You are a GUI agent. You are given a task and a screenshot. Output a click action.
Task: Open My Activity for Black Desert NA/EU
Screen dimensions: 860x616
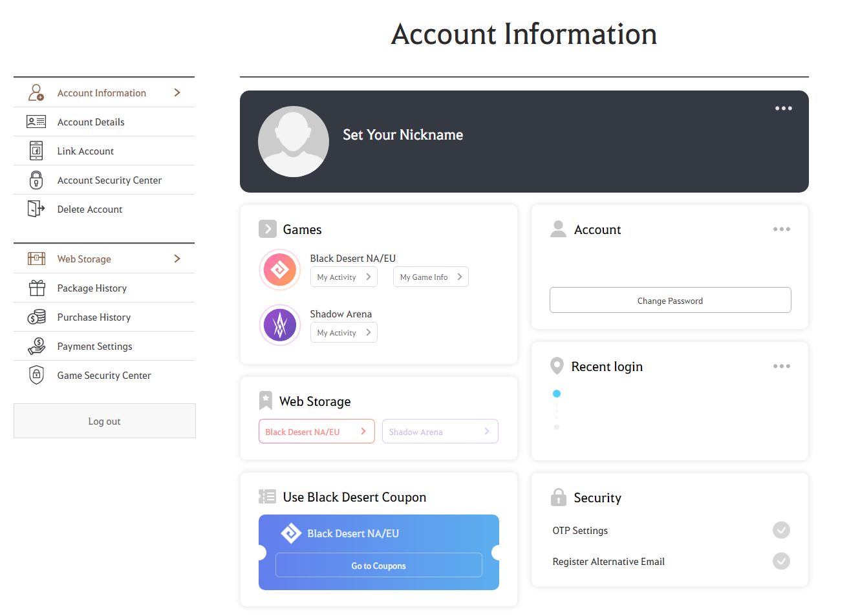344,277
